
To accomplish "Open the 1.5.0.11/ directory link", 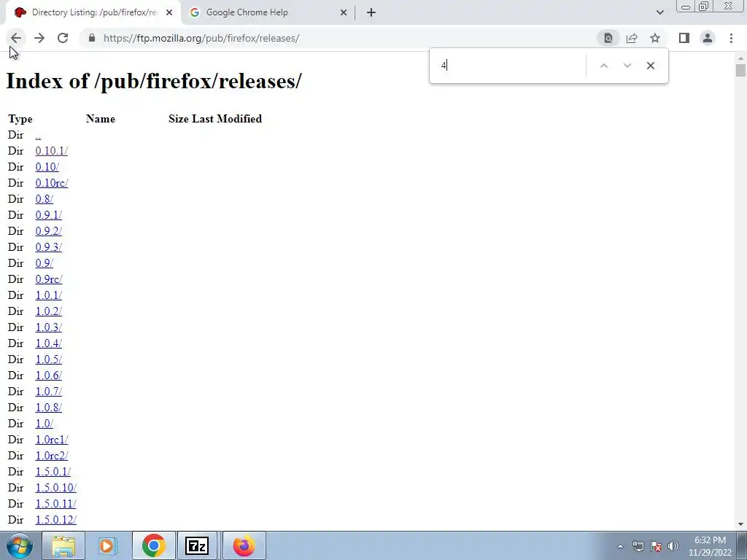I will point(55,504).
